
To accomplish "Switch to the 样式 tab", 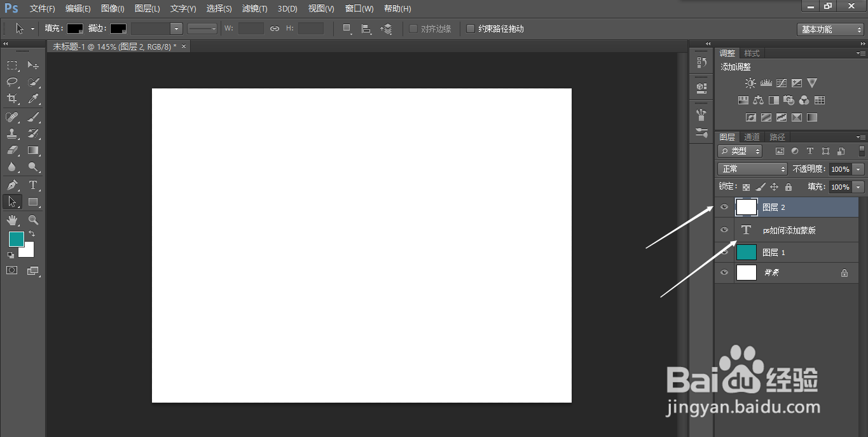I will click(752, 53).
